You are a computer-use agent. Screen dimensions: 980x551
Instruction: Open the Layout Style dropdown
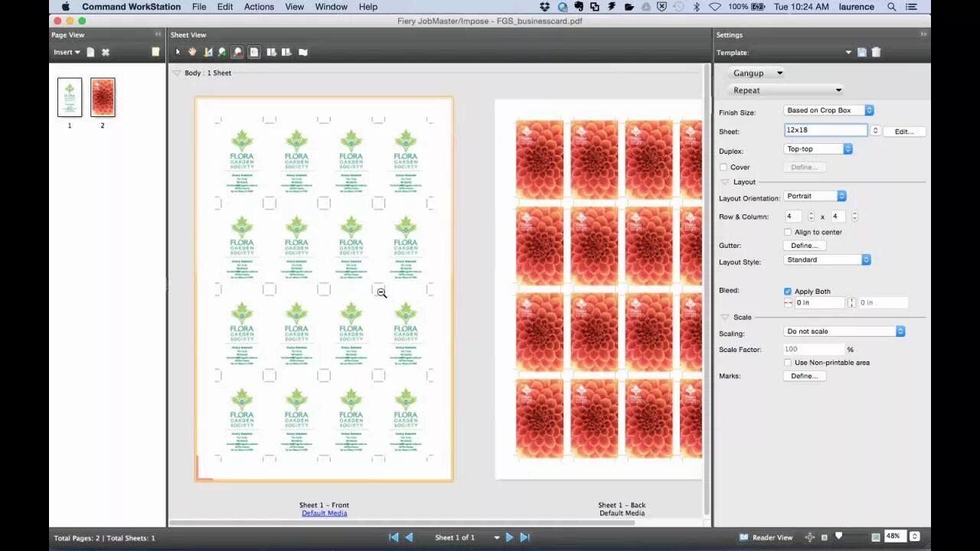827,259
